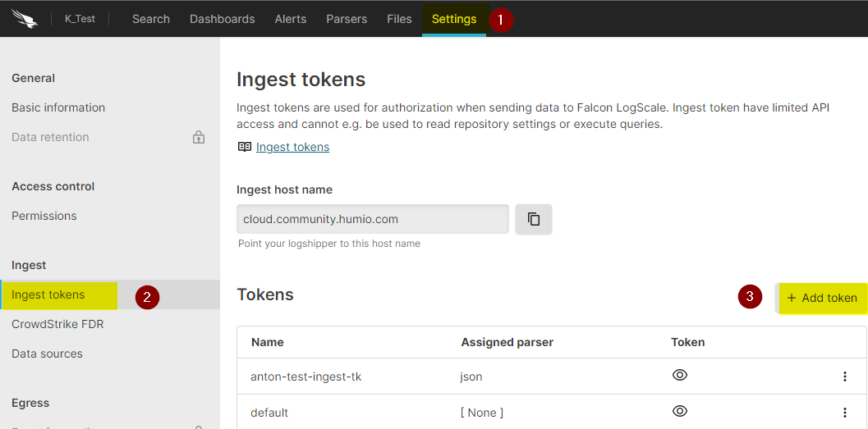Viewport: 868px width, 429px height.
Task: Reveal the anton-test-ingest-tk token with the eye icon
Action: 680,376
